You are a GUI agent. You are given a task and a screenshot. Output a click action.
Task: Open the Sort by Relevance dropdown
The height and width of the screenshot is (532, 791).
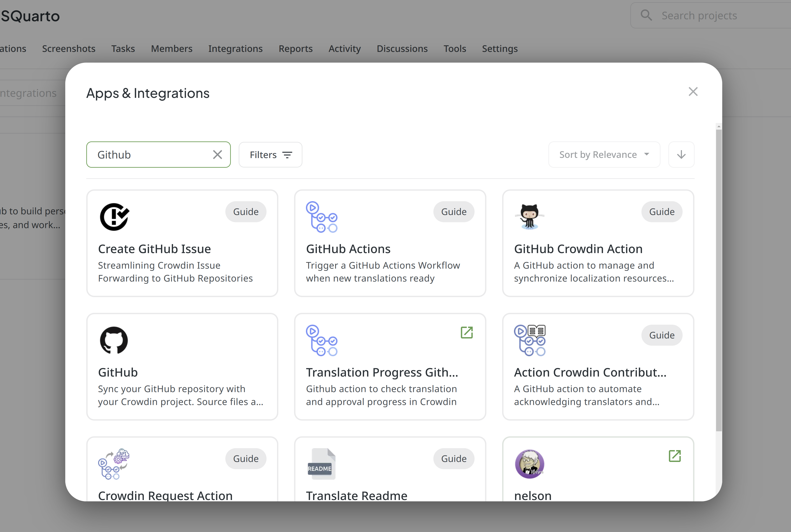pyautogui.click(x=604, y=155)
